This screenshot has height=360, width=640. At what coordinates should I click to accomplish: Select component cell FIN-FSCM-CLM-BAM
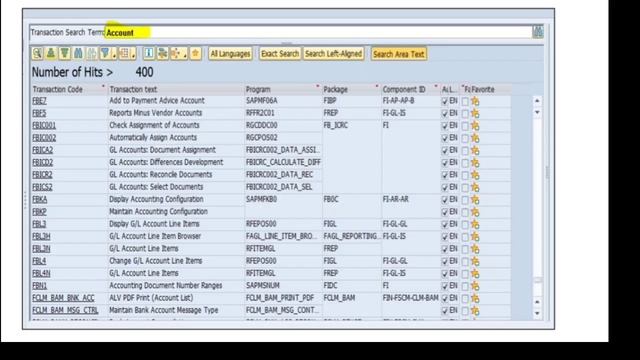tap(411, 298)
